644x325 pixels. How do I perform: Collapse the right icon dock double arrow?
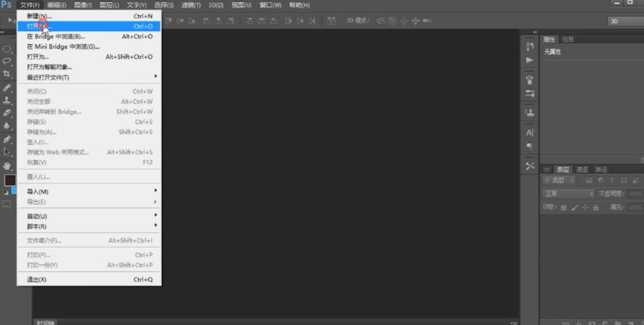(535, 32)
